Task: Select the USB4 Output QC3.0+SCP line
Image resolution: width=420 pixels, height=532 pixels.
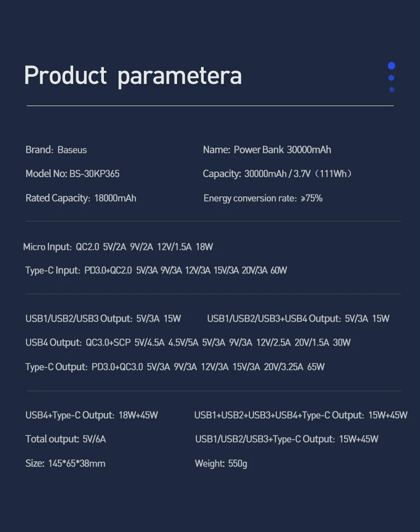Action: tap(188, 342)
